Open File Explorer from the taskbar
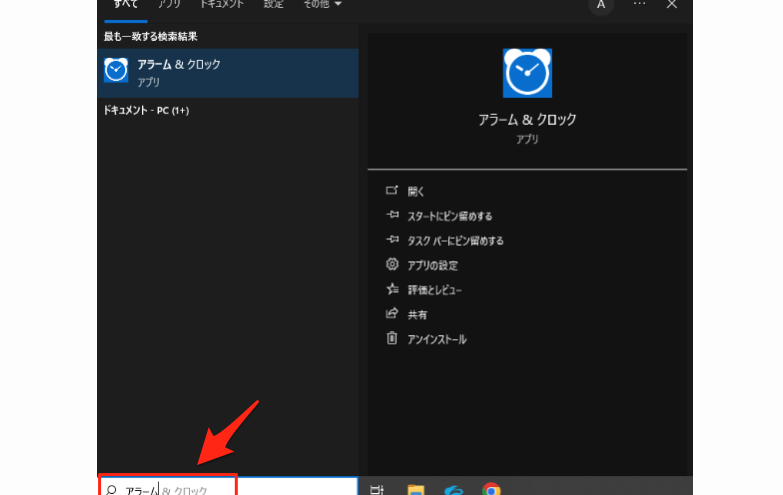The image size is (783, 495). pyautogui.click(x=416, y=489)
